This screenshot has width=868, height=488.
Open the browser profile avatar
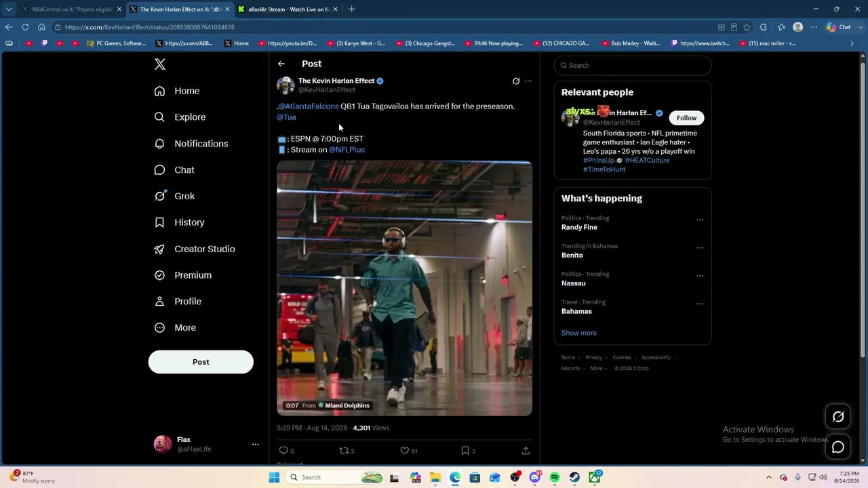pos(798,27)
